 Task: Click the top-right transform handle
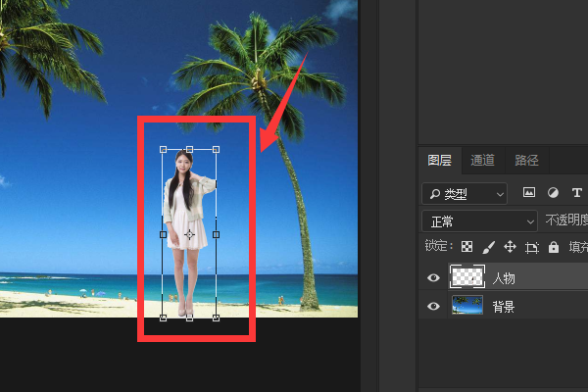click(x=216, y=150)
